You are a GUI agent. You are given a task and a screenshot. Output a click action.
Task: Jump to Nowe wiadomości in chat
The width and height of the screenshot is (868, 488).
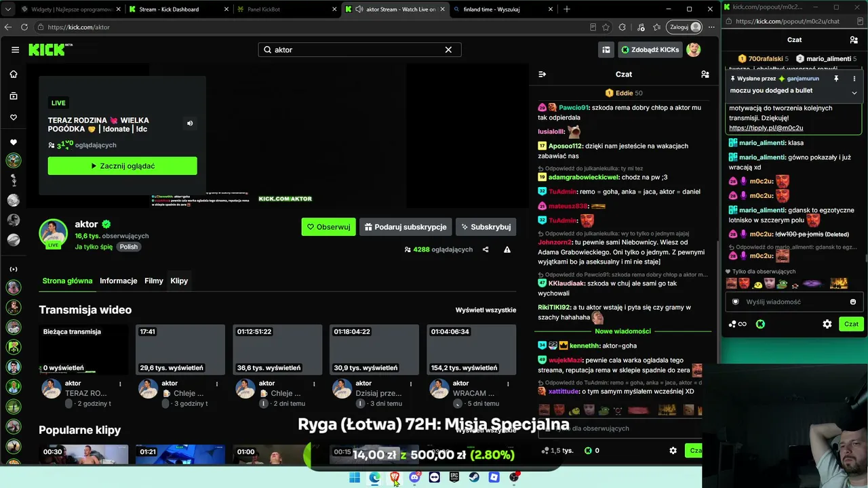coord(623,331)
